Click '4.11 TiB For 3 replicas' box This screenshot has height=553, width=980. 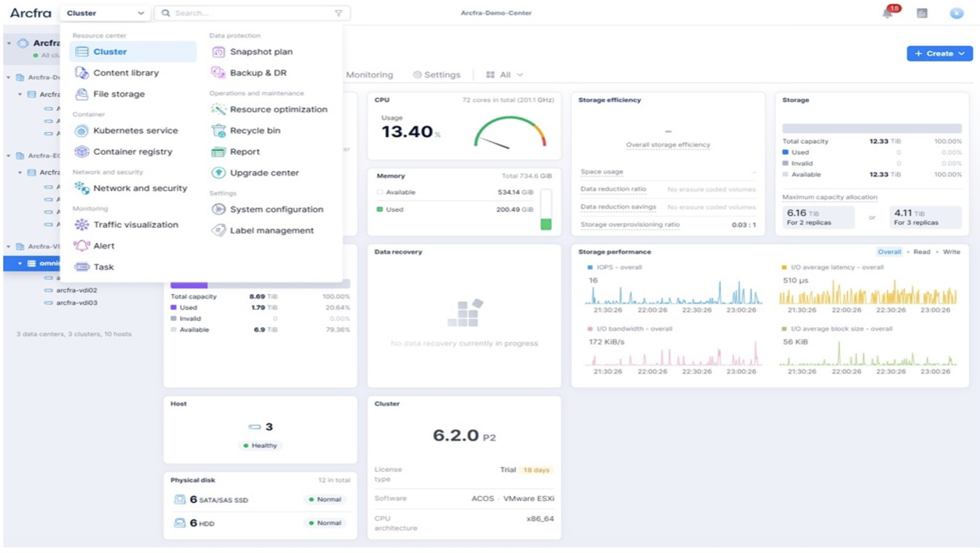(925, 217)
